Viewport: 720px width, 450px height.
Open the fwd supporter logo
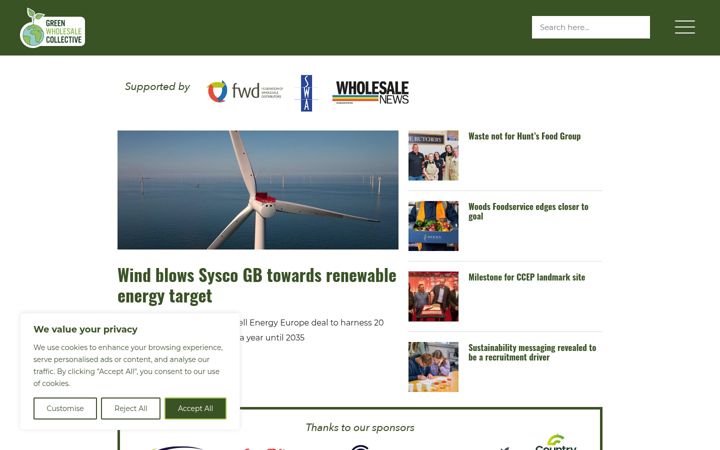point(245,91)
